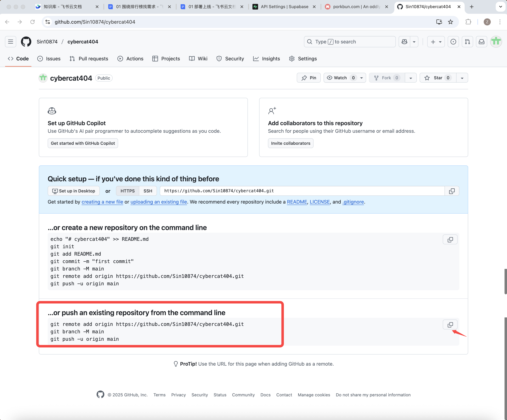Open the LICENSE link
507x420 pixels.
point(320,202)
